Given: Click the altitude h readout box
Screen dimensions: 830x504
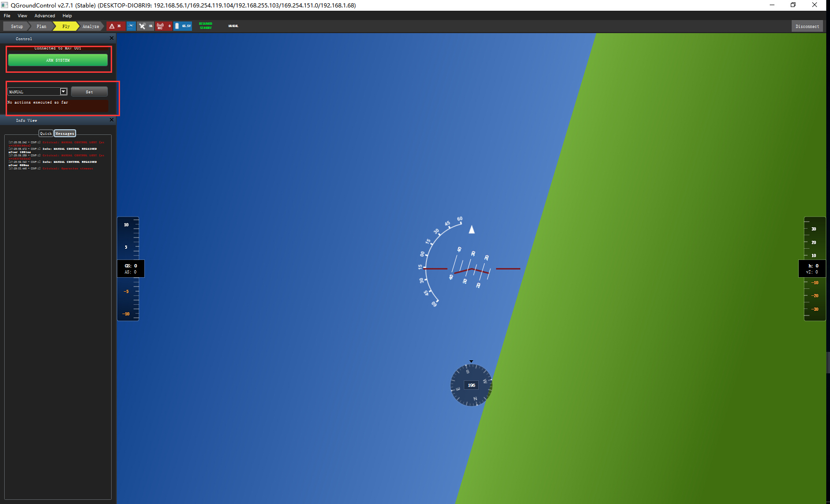Looking at the screenshot, I should pyautogui.click(x=812, y=268).
